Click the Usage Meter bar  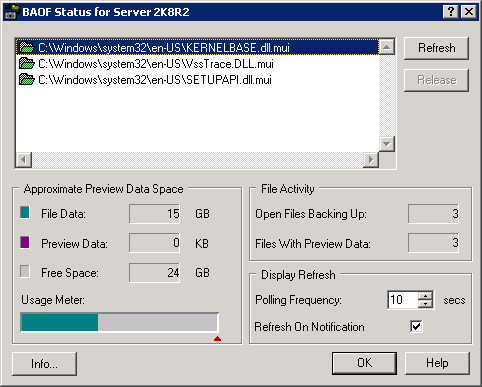(119, 322)
